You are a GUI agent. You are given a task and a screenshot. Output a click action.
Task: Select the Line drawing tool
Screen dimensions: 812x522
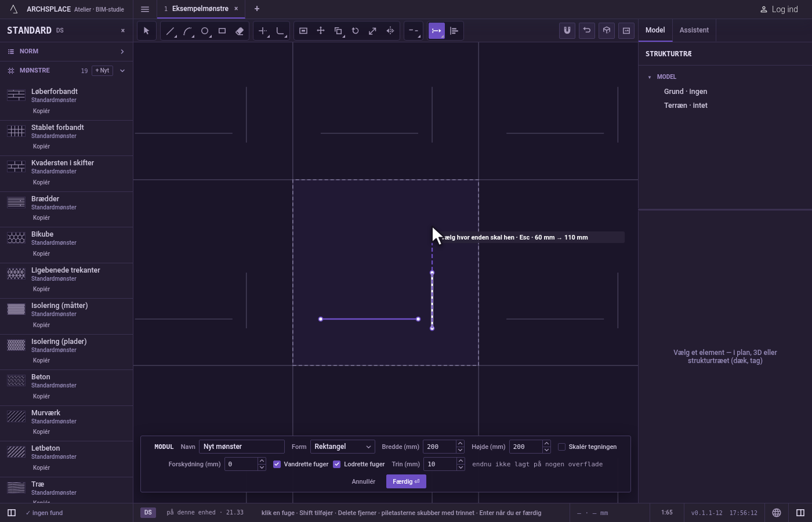(x=170, y=31)
